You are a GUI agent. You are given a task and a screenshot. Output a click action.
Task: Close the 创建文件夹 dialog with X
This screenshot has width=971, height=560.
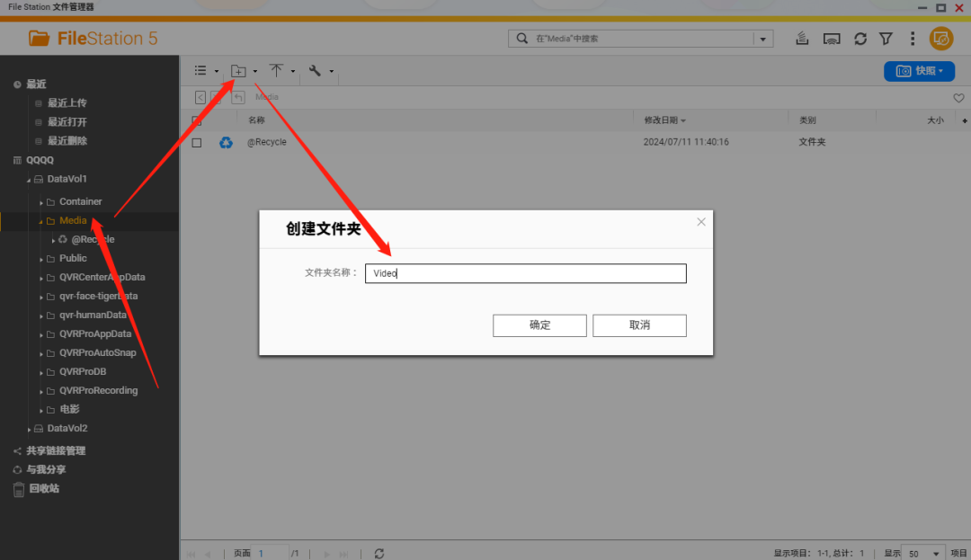[701, 222]
